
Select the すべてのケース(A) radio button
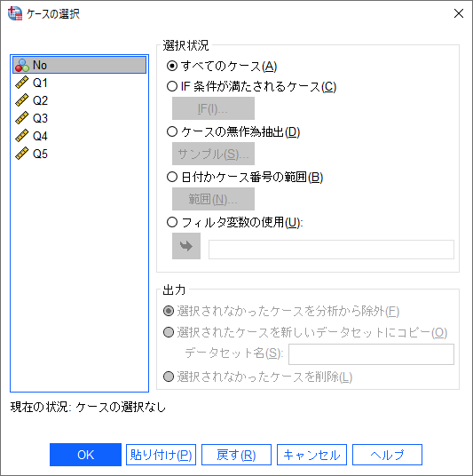(x=172, y=66)
